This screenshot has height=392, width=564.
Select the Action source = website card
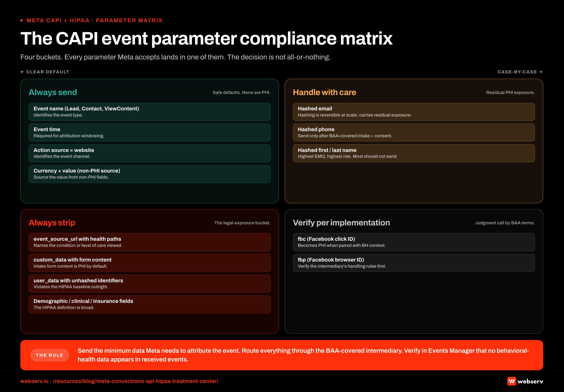pyautogui.click(x=150, y=153)
